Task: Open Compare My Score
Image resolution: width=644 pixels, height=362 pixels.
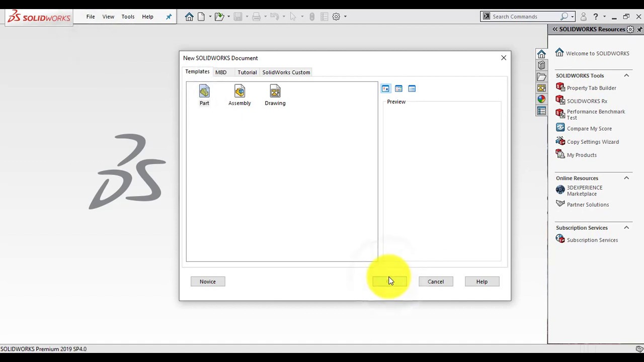Action: (x=589, y=129)
